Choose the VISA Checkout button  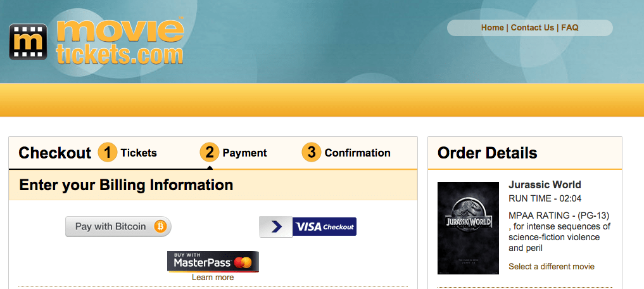pos(308,226)
